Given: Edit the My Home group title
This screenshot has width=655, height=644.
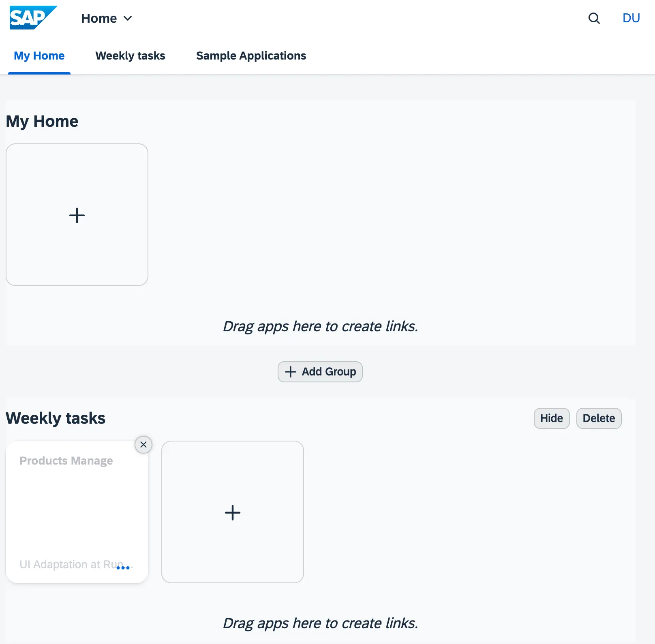Looking at the screenshot, I should [x=42, y=122].
